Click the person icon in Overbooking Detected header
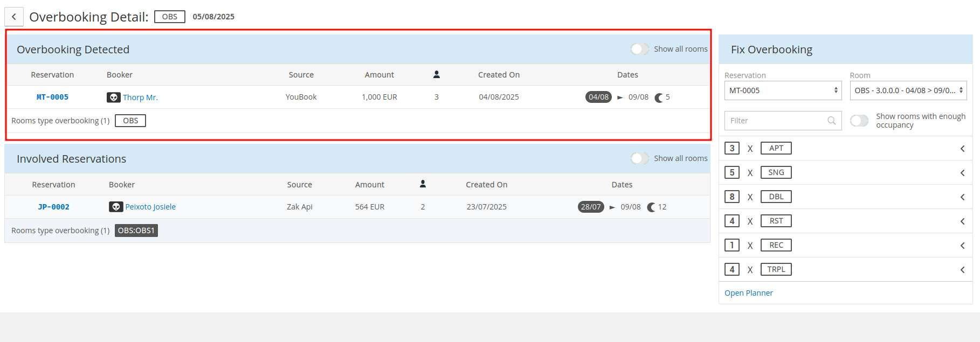The width and height of the screenshot is (980, 342). pos(437,75)
